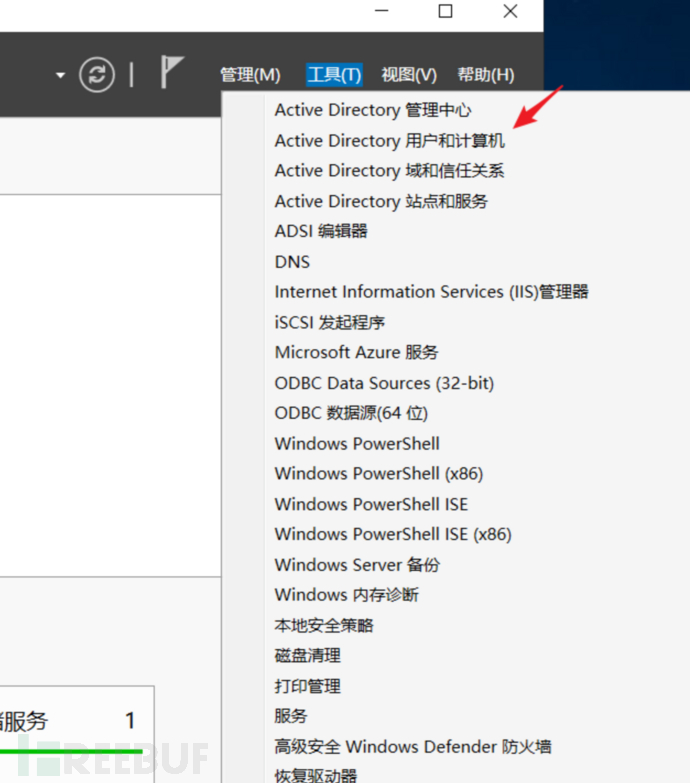Select Active Directory 管理中心
This screenshot has height=783, width=690.
pyautogui.click(x=372, y=110)
